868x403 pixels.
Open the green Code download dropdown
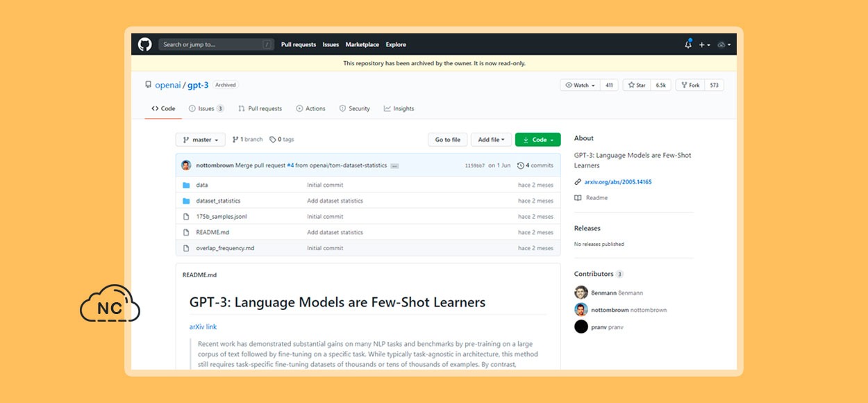point(538,140)
